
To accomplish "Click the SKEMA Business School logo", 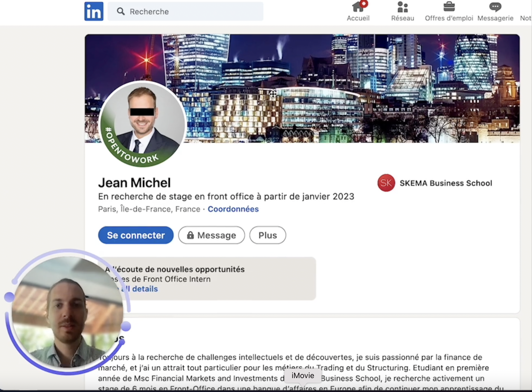I will [386, 183].
